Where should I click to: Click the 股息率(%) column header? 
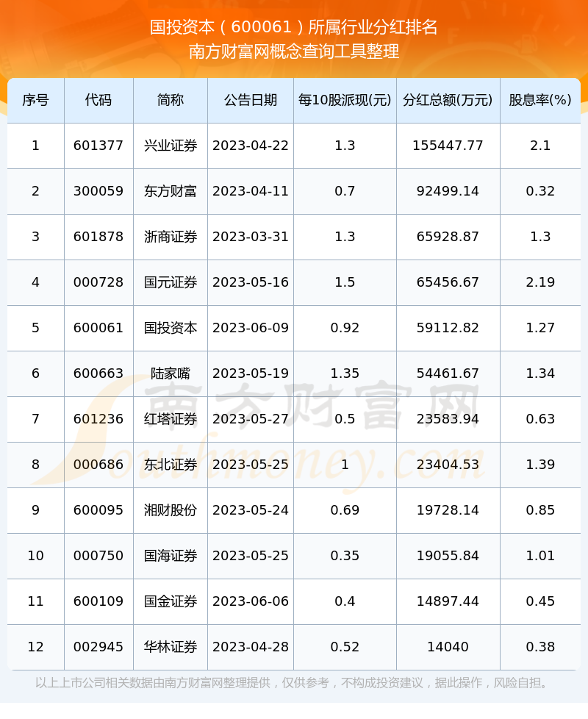(x=540, y=100)
